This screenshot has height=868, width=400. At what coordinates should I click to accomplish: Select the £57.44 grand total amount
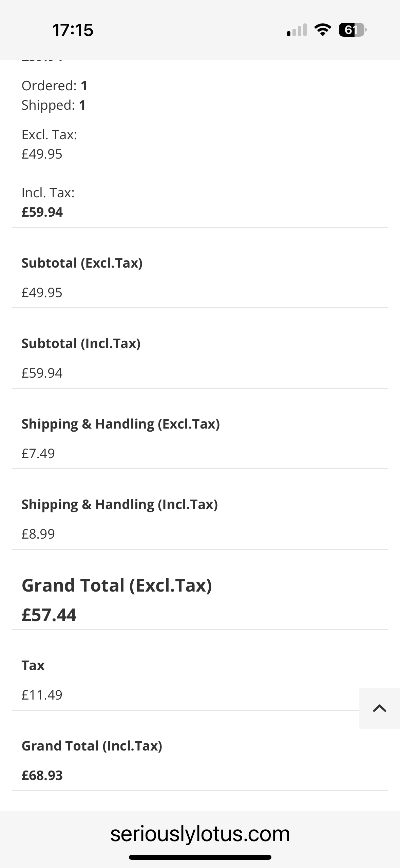pyautogui.click(x=49, y=615)
